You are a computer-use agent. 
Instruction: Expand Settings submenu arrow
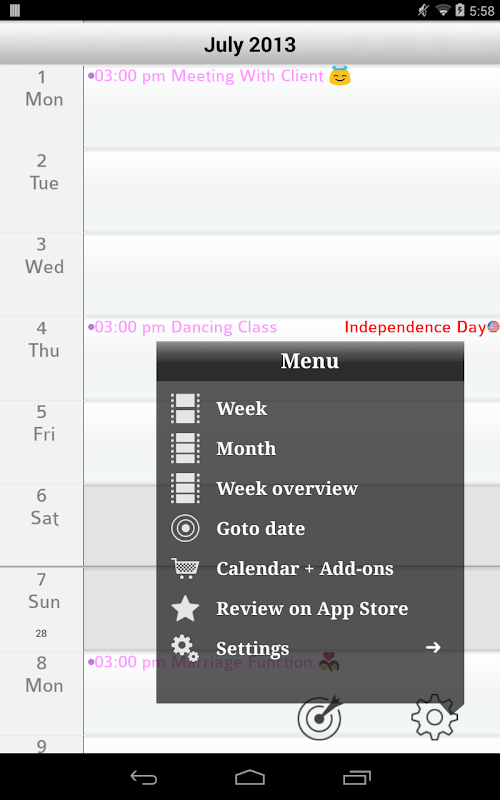point(433,648)
